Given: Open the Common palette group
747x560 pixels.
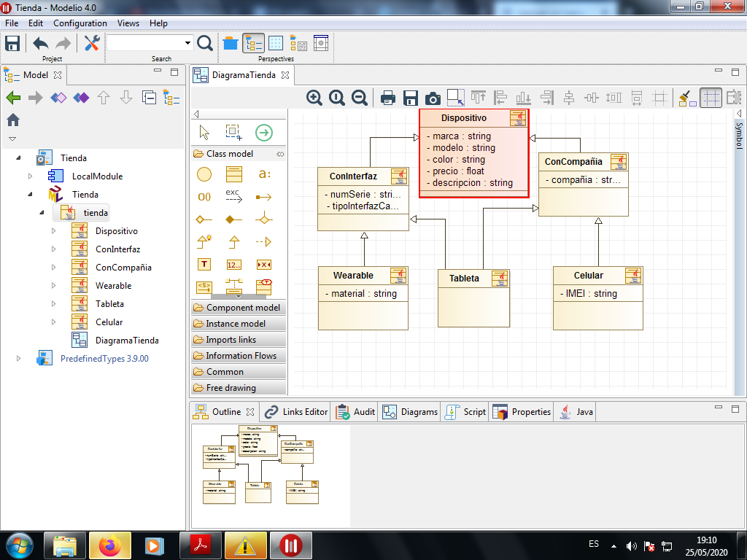Looking at the screenshot, I should 239,372.
